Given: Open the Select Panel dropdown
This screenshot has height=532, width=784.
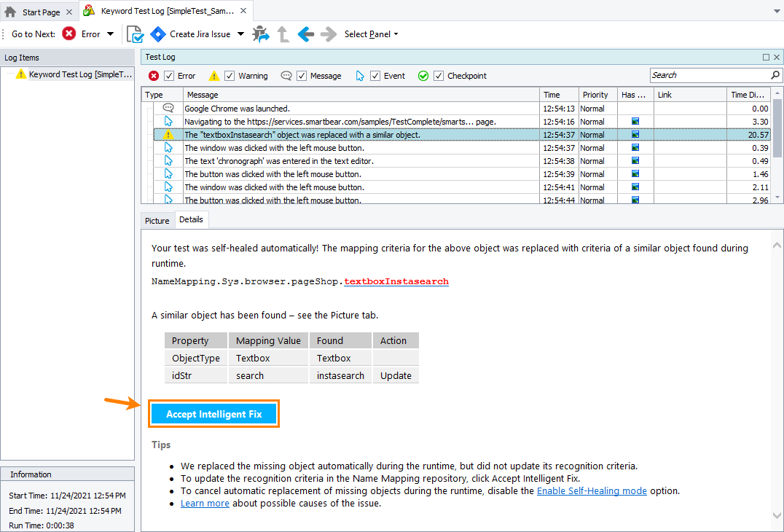Looking at the screenshot, I should (x=371, y=34).
